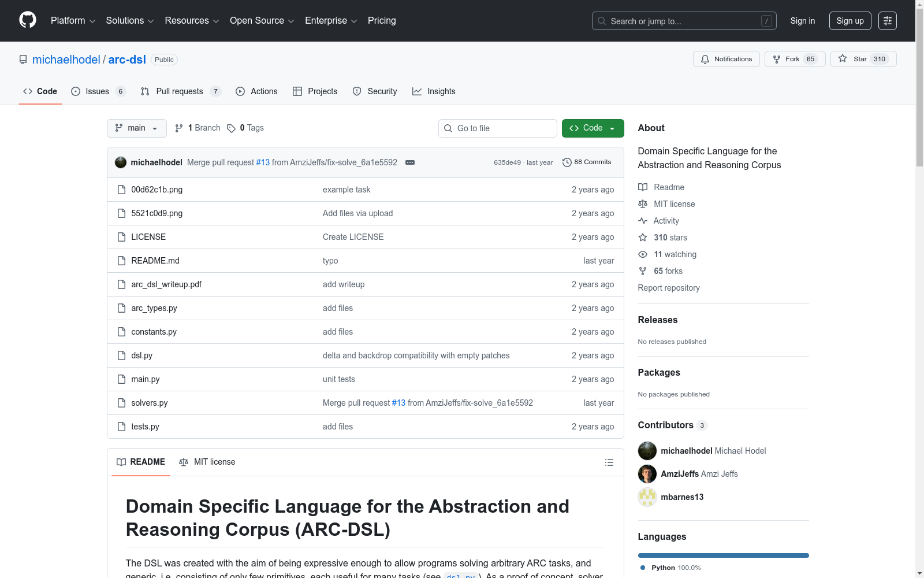Open the arc_dsl_writeup.pdf file
Screen dimensions: 924x578
pyautogui.click(x=166, y=284)
